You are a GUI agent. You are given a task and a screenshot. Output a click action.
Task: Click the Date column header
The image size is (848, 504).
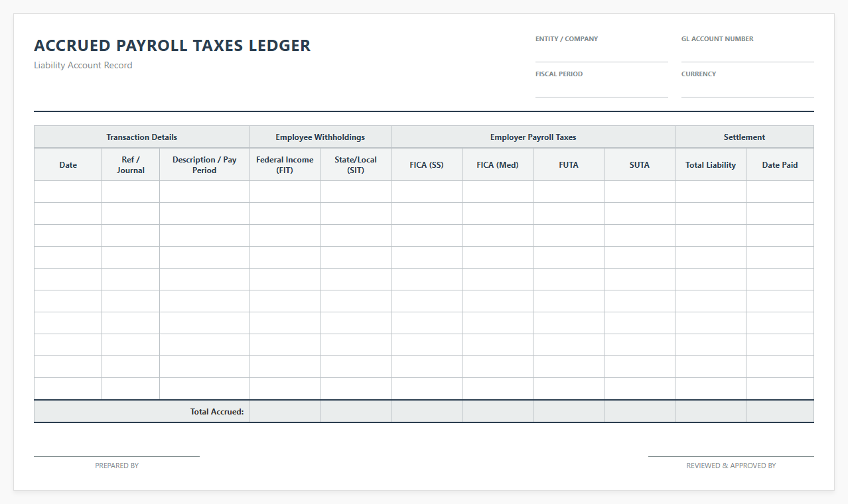coord(68,164)
